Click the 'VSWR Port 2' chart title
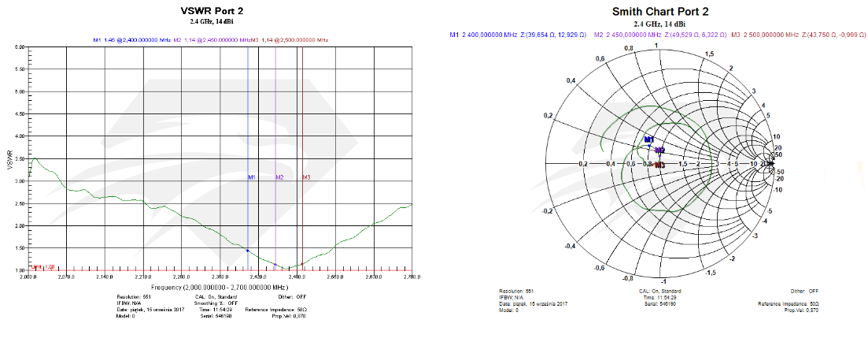The width and height of the screenshot is (868, 342). coord(212,10)
